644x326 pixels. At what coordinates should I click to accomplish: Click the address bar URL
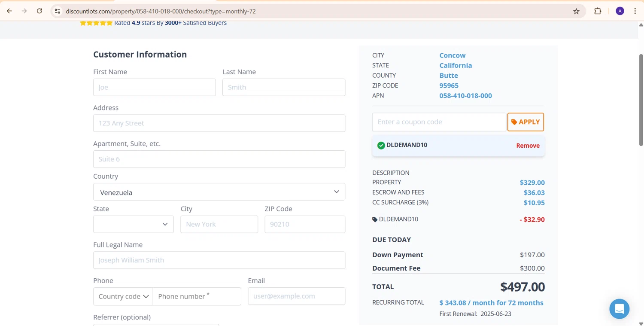(x=161, y=11)
